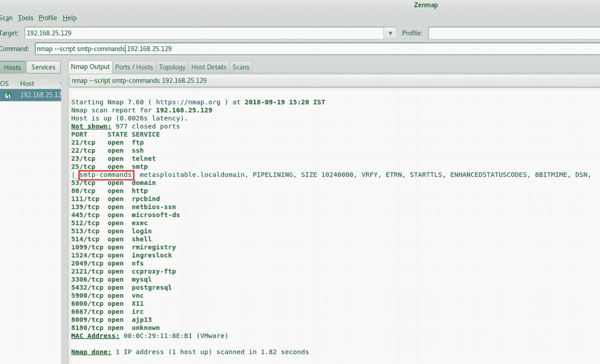Click the '5900/tcp open vnc' line

[x=107, y=295]
